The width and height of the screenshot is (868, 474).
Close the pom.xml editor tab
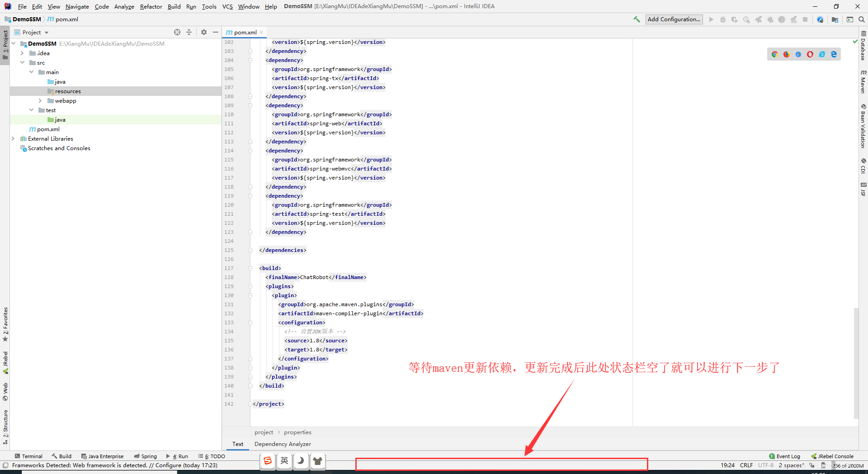261,32
